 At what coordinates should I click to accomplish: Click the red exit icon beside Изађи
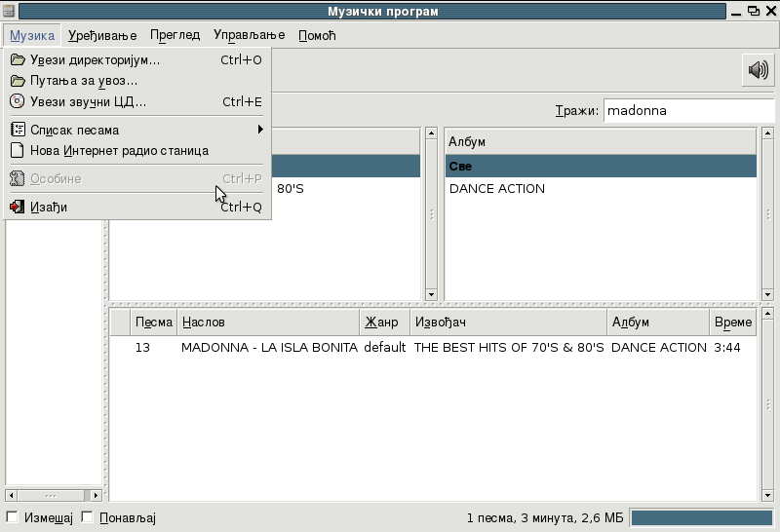click(18, 207)
